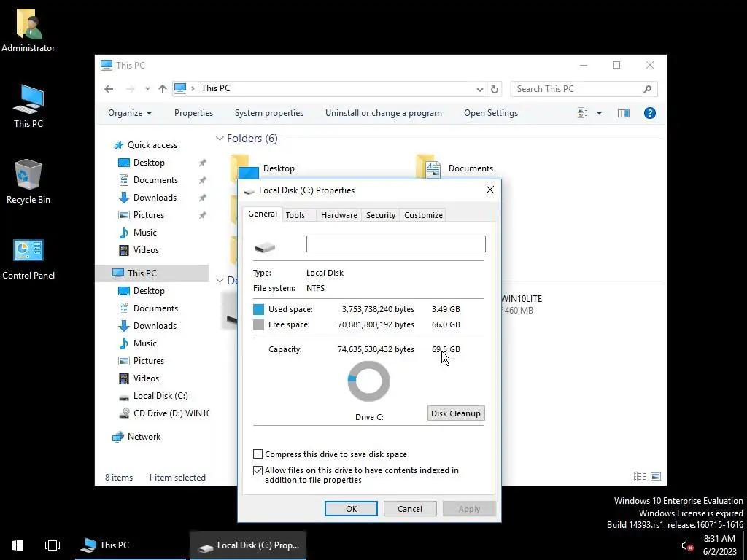747x560 pixels.
Task: Open the Windows Start button
Action: [x=18, y=545]
